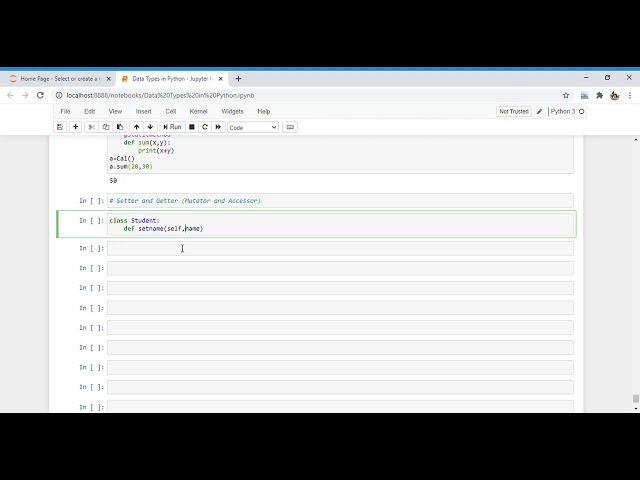Open the Edit menu
This screenshot has height=480, width=640.
click(89, 111)
